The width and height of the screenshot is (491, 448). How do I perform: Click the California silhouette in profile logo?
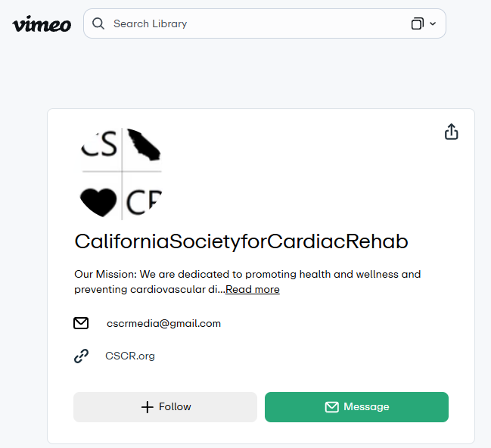pyautogui.click(x=144, y=145)
